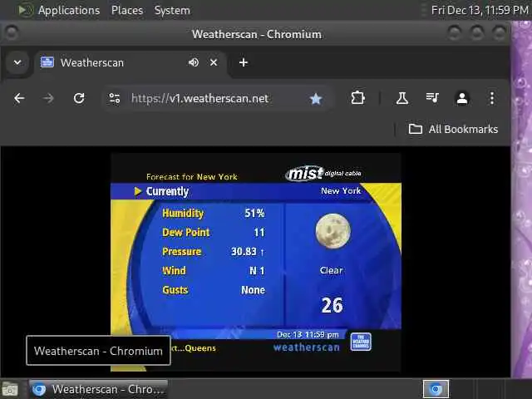Screen dimensions: 532x399
Task: Click the N 1 wind value
Action: 257,271
